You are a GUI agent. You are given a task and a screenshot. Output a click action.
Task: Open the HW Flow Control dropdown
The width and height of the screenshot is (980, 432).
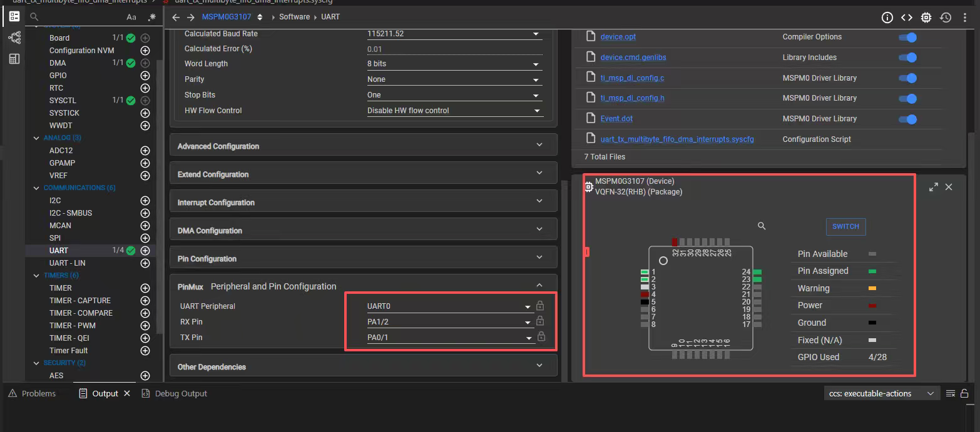coord(454,111)
